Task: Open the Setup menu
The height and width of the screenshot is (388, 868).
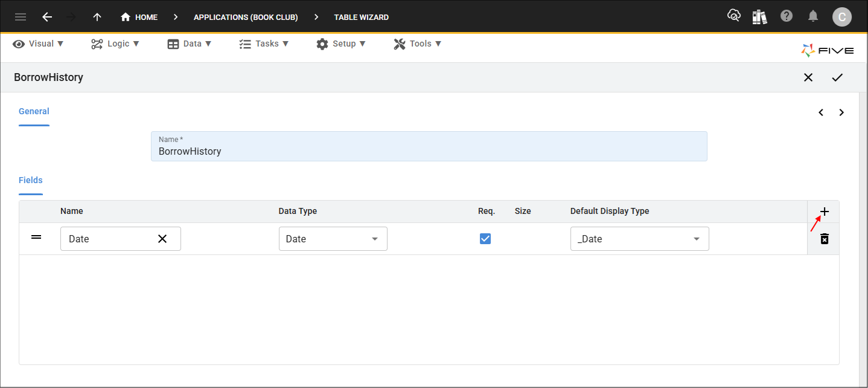Action: coord(341,44)
